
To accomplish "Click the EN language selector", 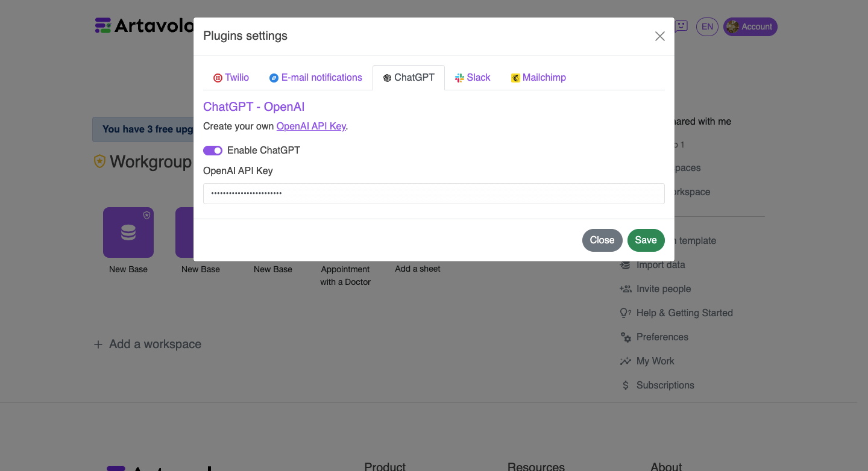I will pos(706,27).
